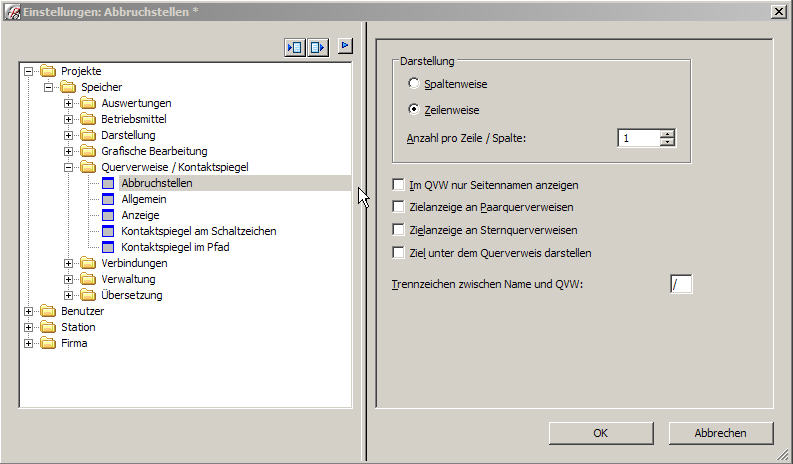This screenshot has height=464, width=793.
Task: Click the Auswertungen folder icon
Action: coord(88,103)
